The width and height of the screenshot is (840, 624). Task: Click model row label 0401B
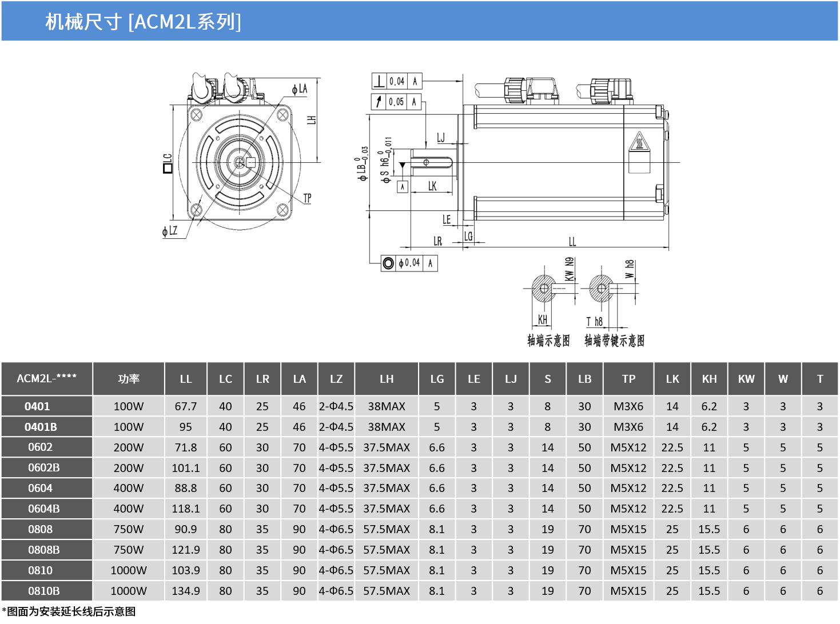(x=41, y=427)
